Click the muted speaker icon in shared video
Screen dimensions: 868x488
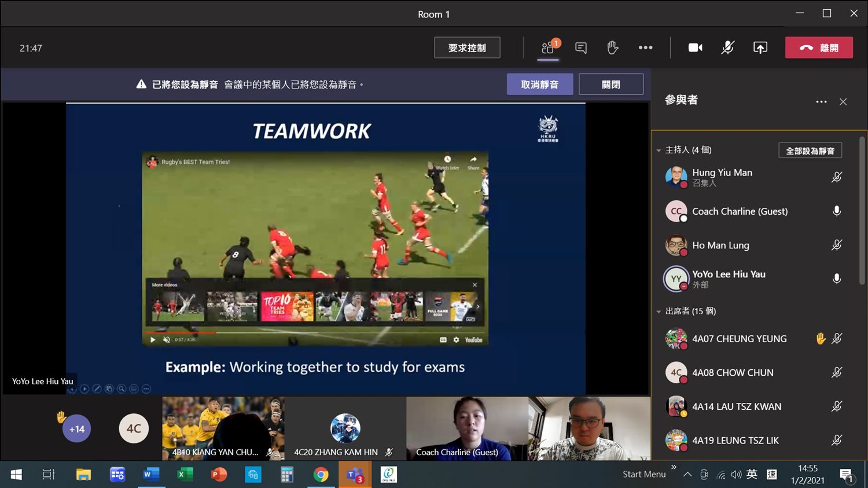tap(167, 340)
